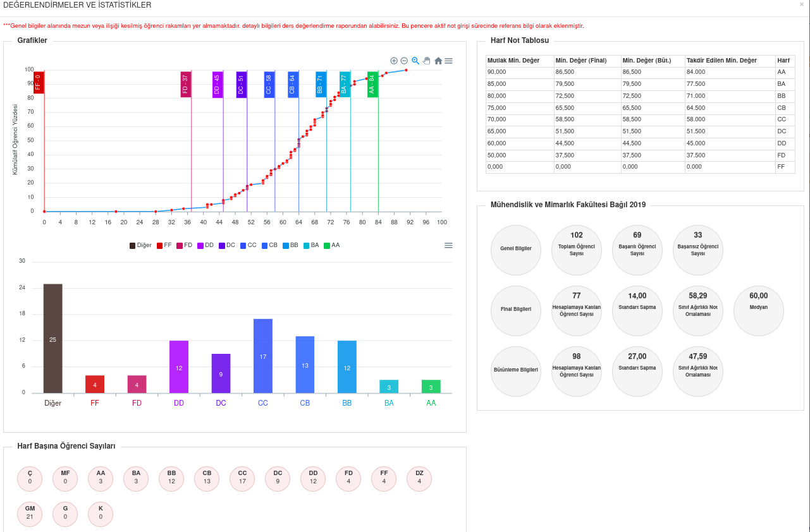Click the zoom in plus icon on line chart

click(394, 61)
